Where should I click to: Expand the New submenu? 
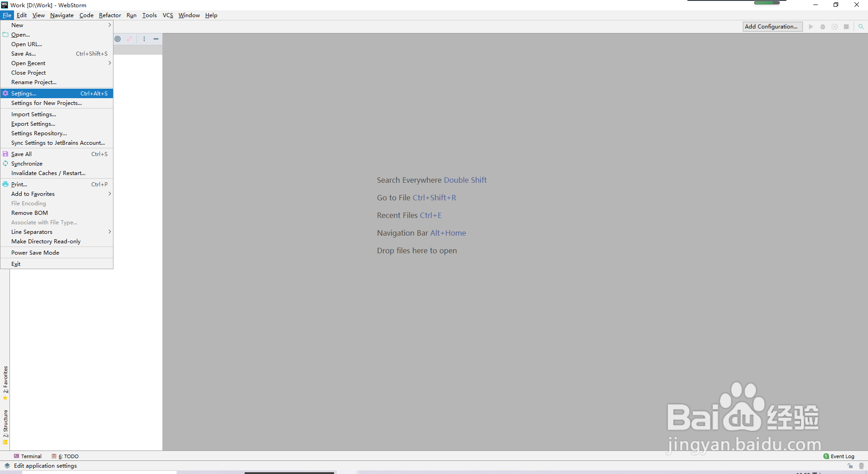pos(57,25)
